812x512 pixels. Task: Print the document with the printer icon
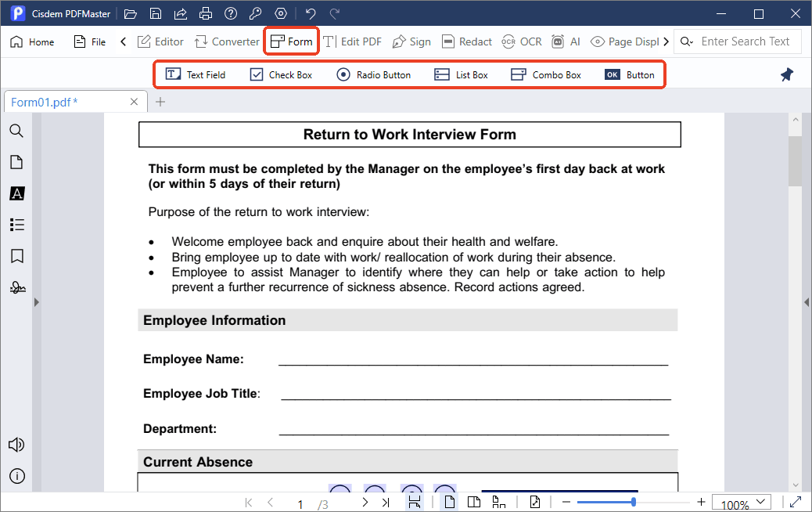pos(206,13)
